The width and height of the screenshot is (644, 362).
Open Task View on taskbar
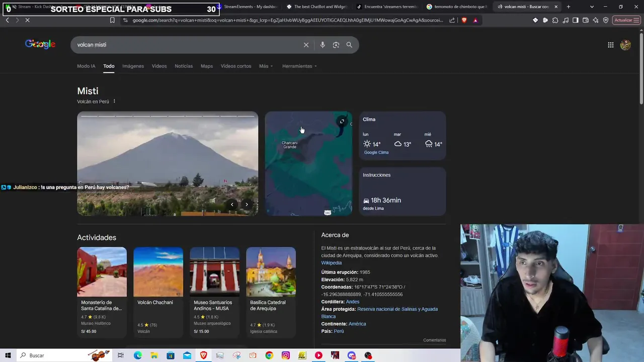pyautogui.click(x=121, y=355)
